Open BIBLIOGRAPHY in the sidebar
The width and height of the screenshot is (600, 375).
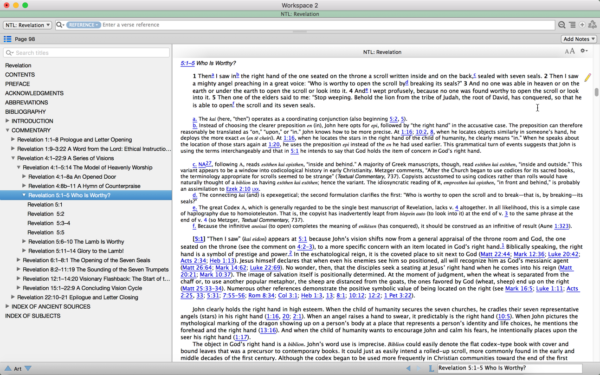coord(25,112)
